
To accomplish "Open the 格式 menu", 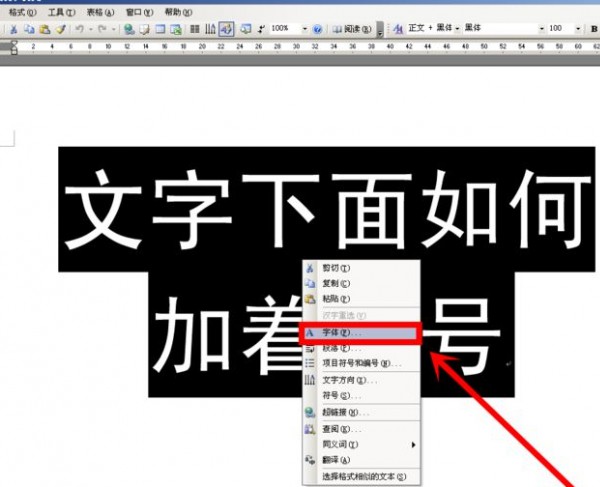I will [23, 12].
